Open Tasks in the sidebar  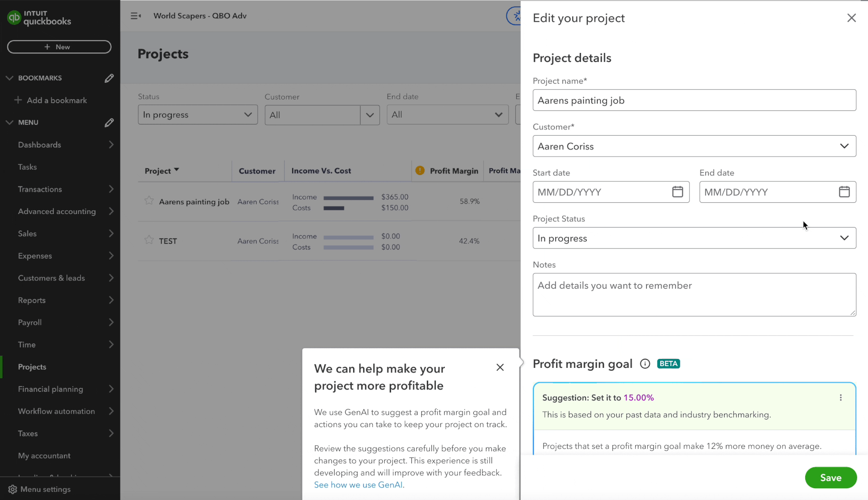coord(28,167)
